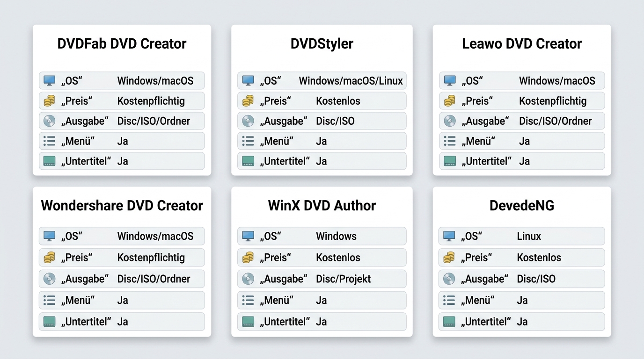Click the disc icon in WinX DVD Author card
The image size is (644, 359).
pyautogui.click(x=248, y=279)
